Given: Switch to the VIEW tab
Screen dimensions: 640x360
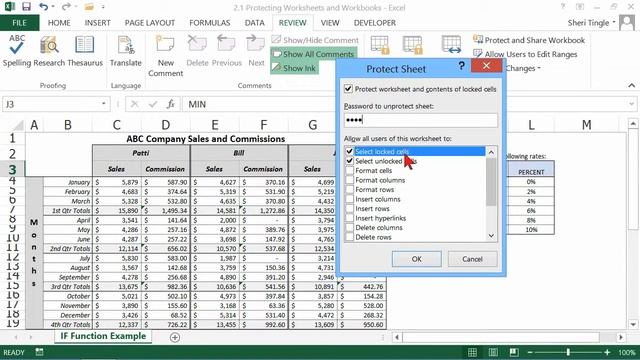Looking at the screenshot, I should point(330,23).
